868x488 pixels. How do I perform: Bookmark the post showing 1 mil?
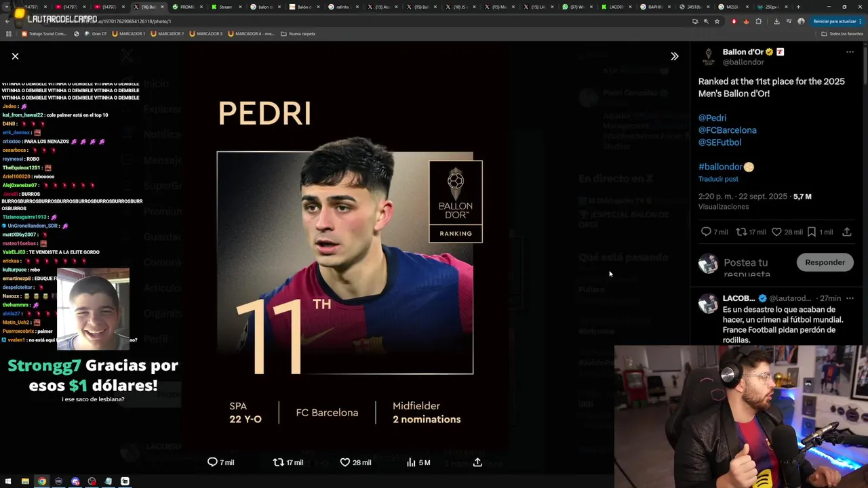[x=812, y=232]
